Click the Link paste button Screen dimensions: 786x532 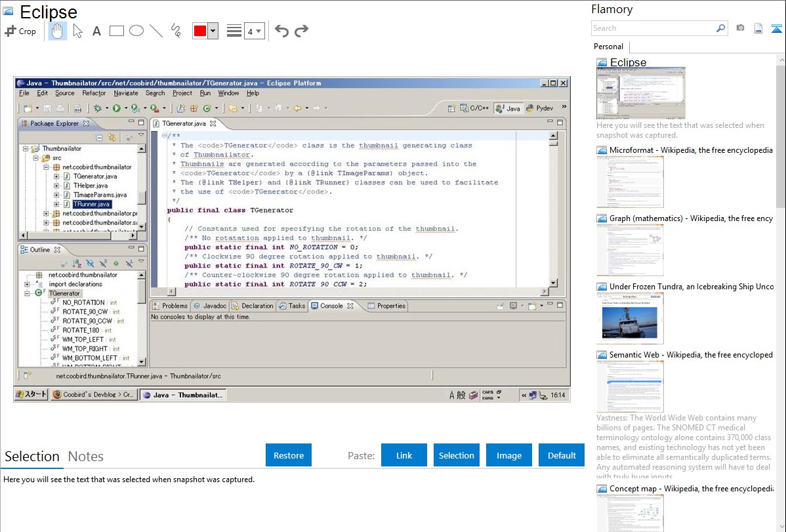pos(404,455)
